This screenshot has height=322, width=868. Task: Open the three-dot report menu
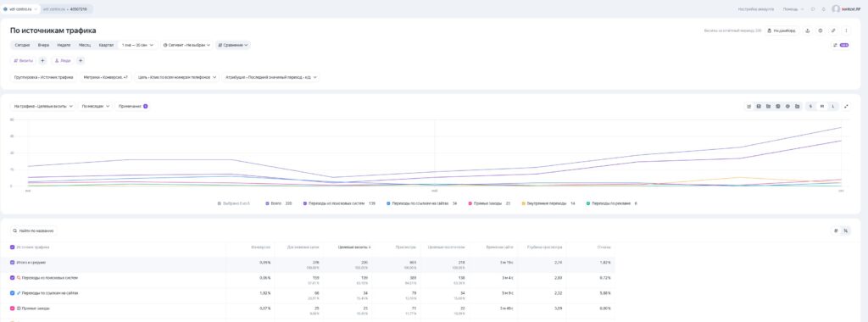[x=846, y=31]
